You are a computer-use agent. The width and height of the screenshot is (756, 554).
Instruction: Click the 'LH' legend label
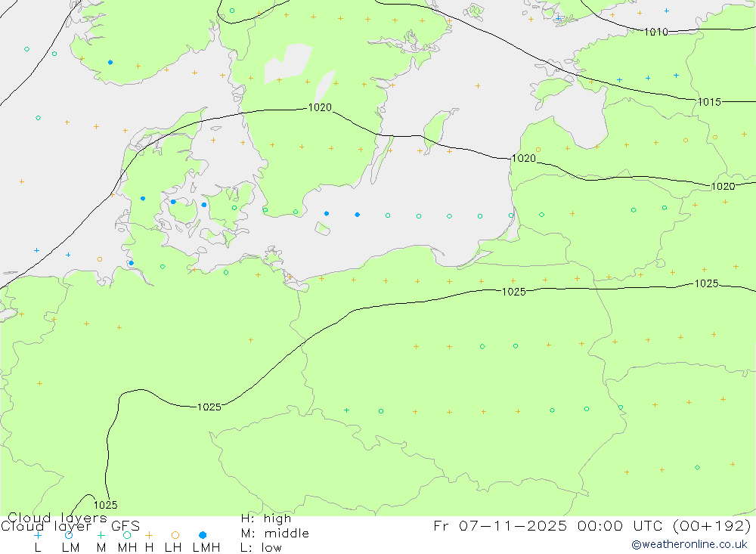(x=173, y=548)
